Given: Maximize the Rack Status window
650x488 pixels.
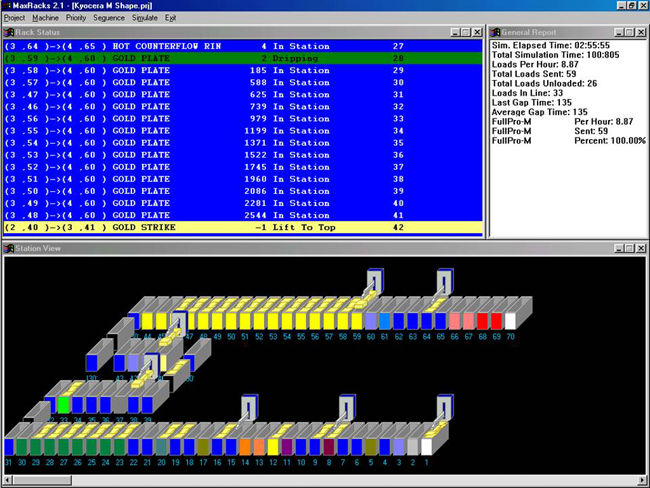Looking at the screenshot, I should [x=466, y=32].
